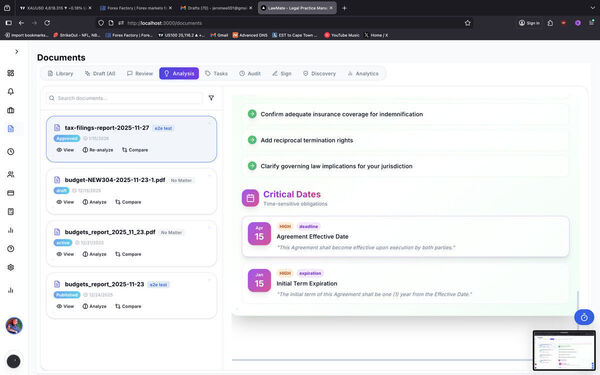
Task: Switch to the Draft (AI) tab
Action: click(x=100, y=73)
